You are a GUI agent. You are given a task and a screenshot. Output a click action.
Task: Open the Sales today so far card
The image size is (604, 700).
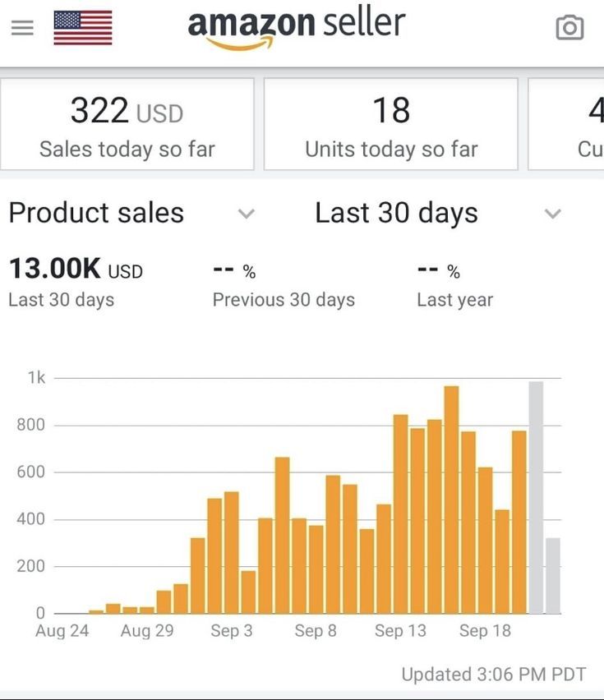(x=127, y=125)
